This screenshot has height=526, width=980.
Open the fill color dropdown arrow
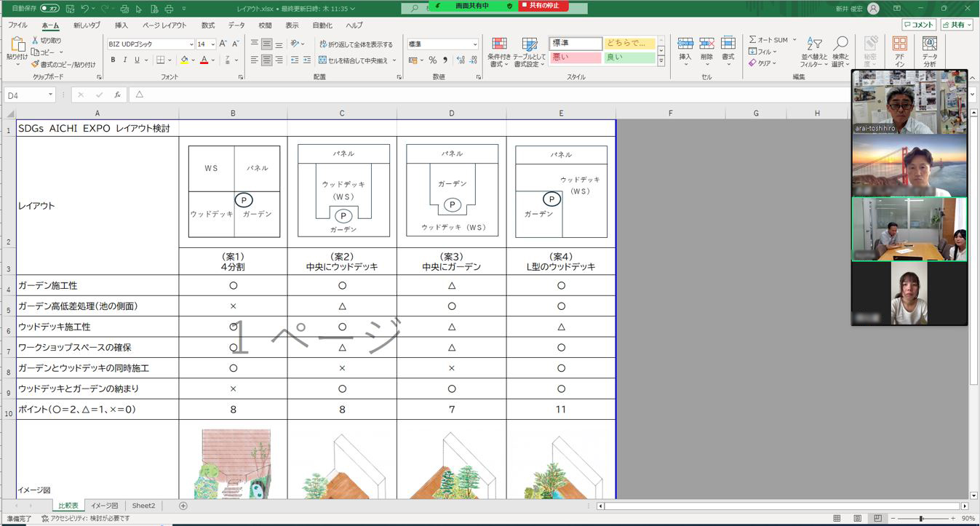pyautogui.click(x=193, y=60)
